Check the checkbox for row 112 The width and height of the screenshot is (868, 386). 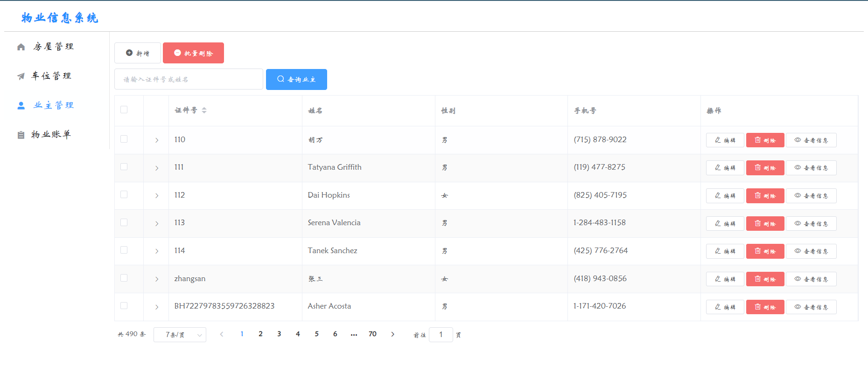coord(124,194)
